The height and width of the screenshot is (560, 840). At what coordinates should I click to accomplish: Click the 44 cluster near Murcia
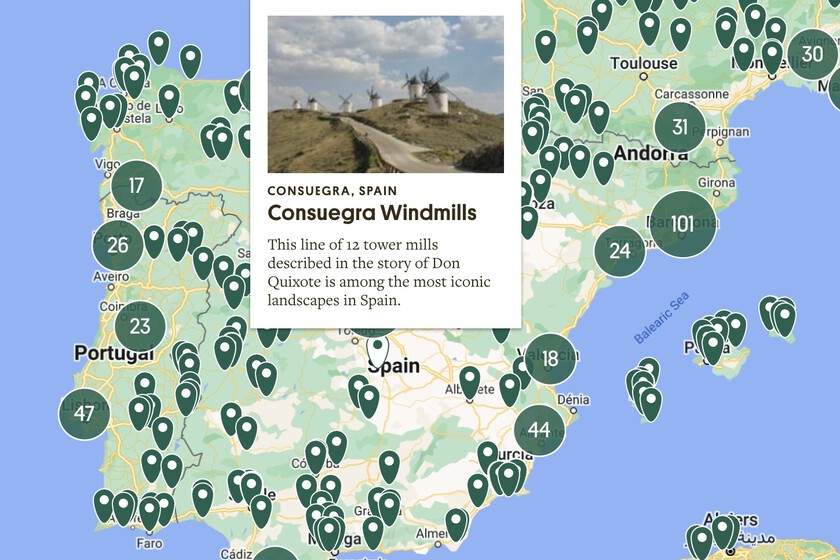(x=539, y=430)
